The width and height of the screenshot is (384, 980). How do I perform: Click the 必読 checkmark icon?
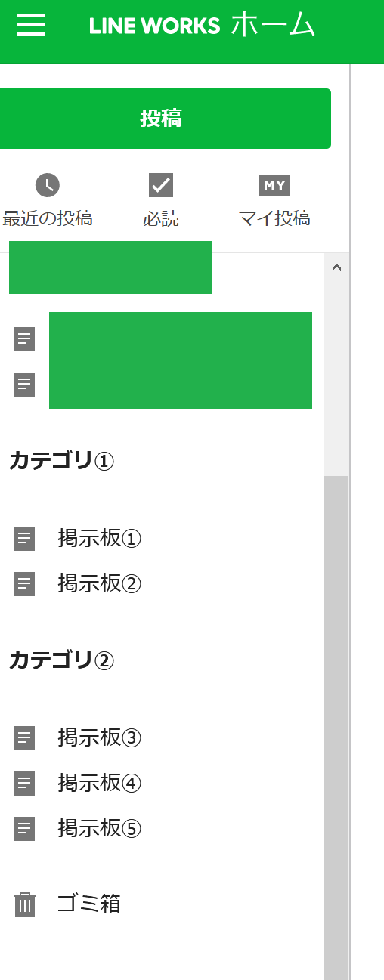(161, 185)
